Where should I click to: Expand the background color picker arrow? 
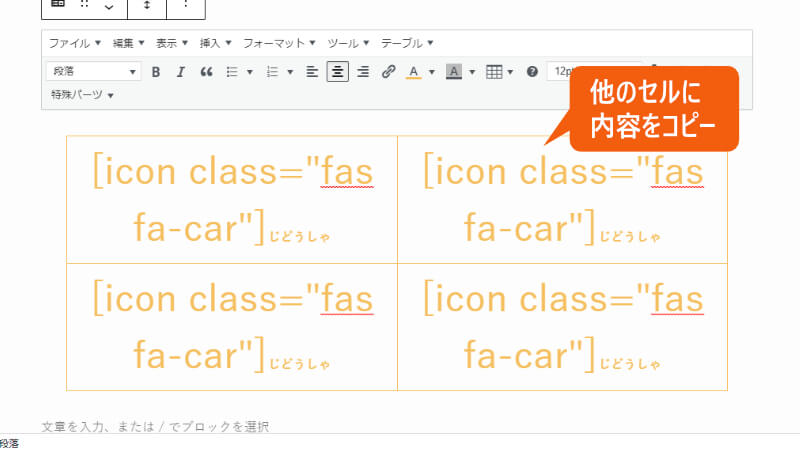[472, 72]
